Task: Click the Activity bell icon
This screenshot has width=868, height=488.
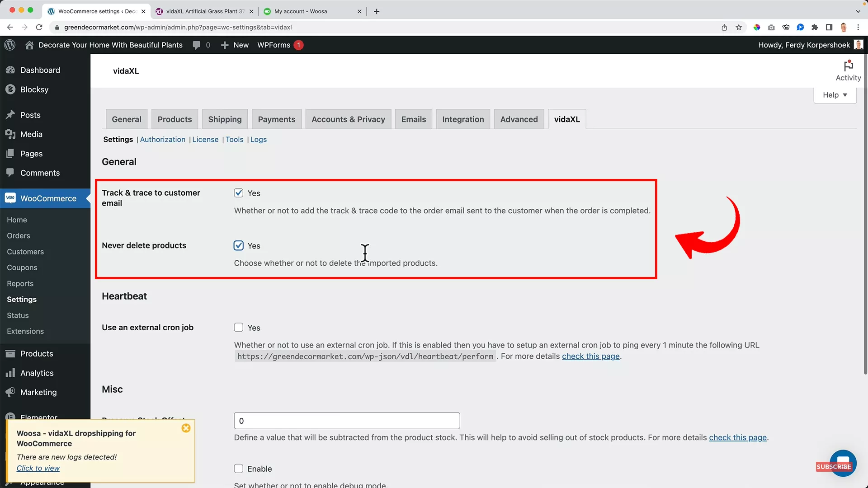Action: 848,66
